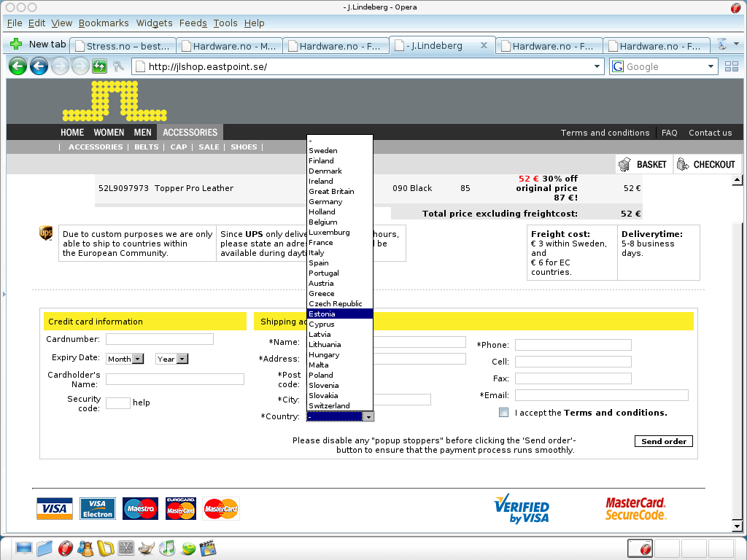
Task: Select Sweden in the country list
Action: pyautogui.click(x=340, y=150)
